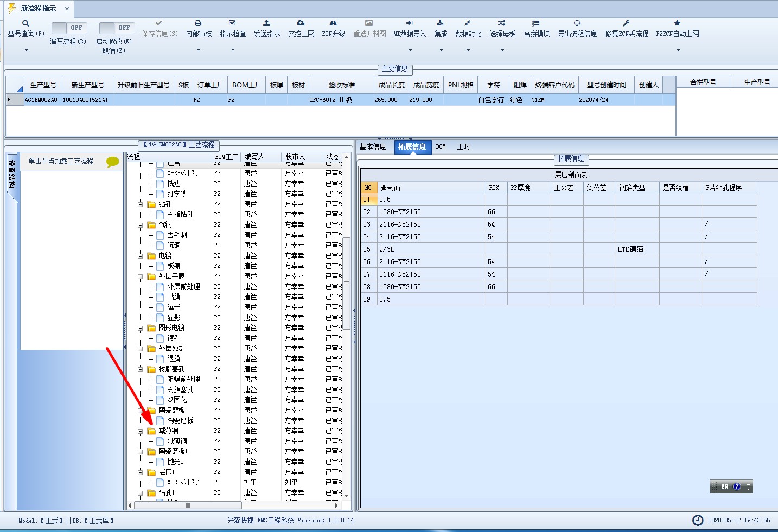The height and width of the screenshot is (532, 778).
Task: Click the P2ECN自动上网 star icon
Action: pyautogui.click(x=677, y=23)
